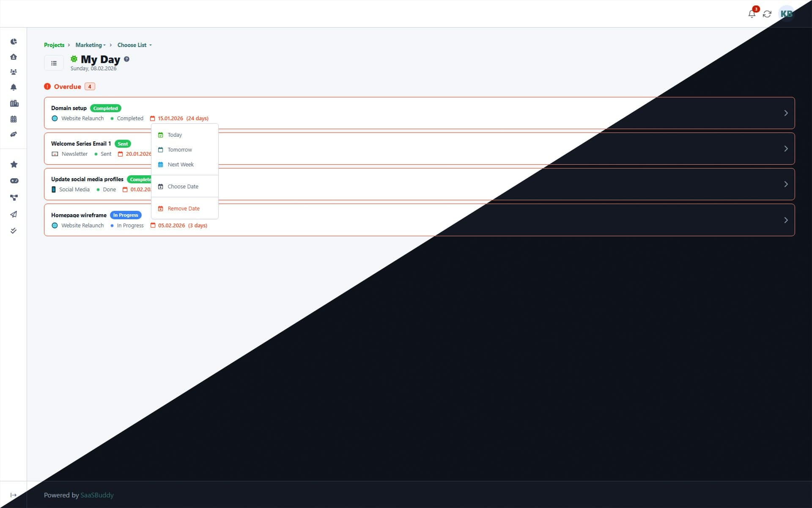
Task: Click the Projects breadcrumb link
Action: [x=54, y=45]
